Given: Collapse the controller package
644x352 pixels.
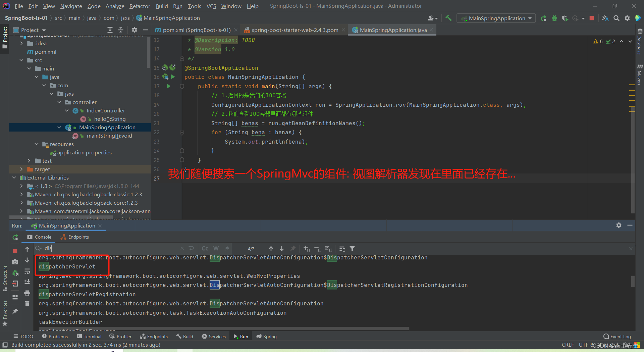Looking at the screenshot, I should click(59, 102).
